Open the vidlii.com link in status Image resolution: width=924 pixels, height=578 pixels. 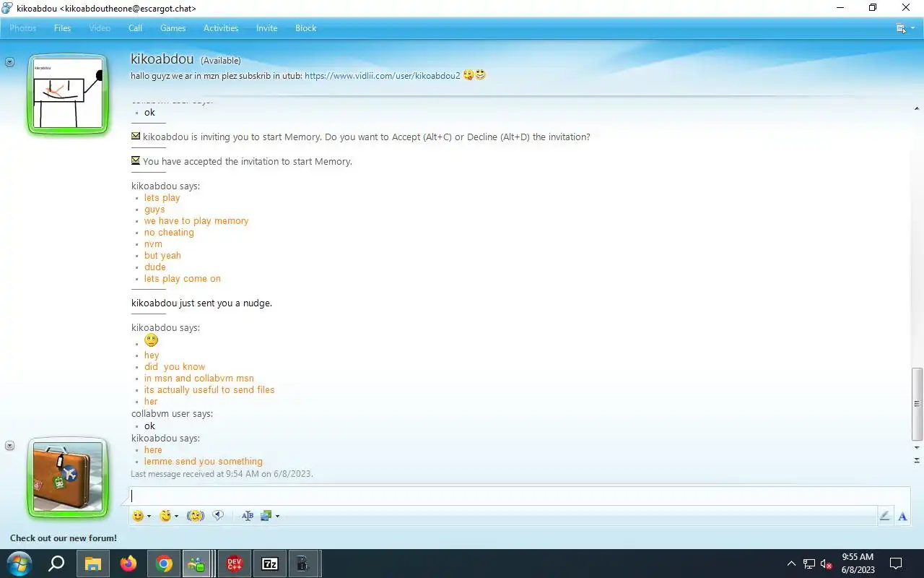coord(383,75)
